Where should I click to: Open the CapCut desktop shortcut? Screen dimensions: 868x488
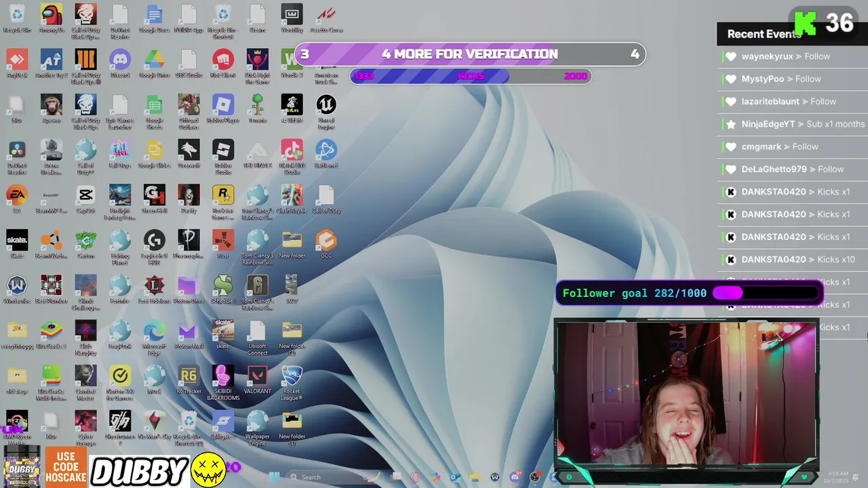(85, 199)
